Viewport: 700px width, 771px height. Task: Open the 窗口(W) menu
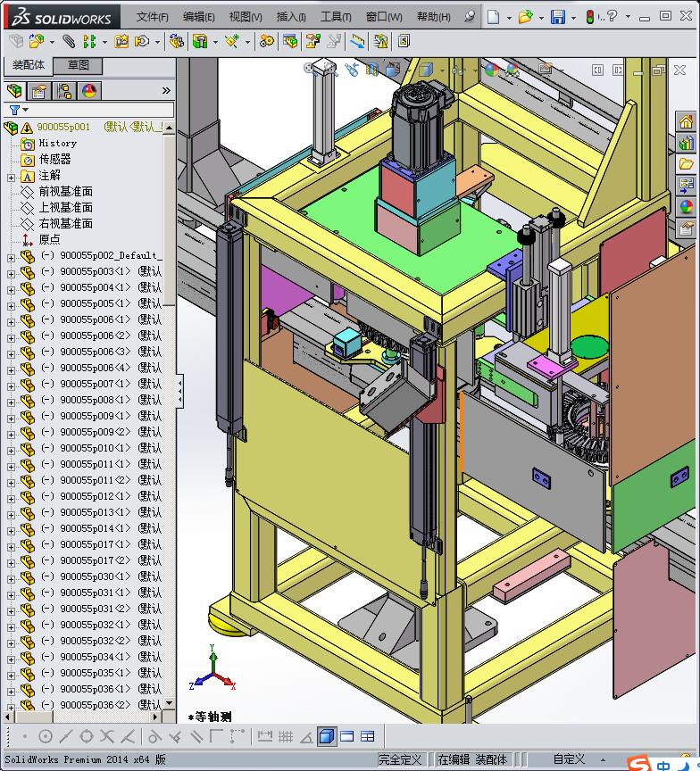(384, 17)
